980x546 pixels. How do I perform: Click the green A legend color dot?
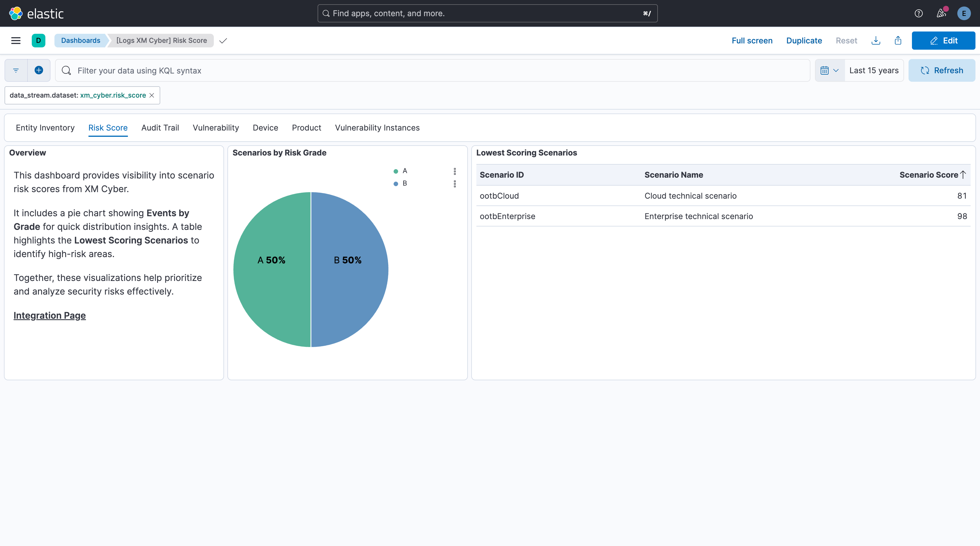[x=396, y=171]
